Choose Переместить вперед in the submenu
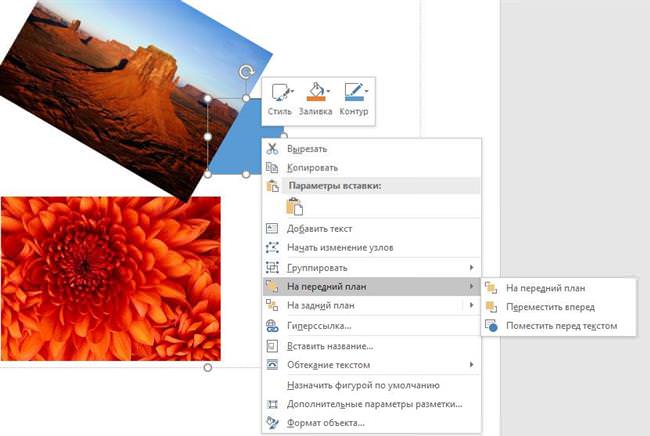This screenshot has width=650, height=436. tap(559, 307)
